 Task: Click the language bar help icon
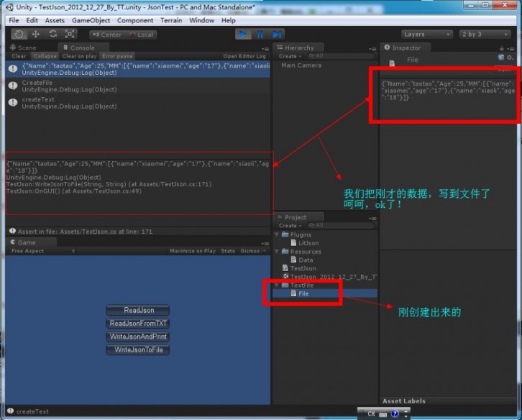[x=395, y=414]
